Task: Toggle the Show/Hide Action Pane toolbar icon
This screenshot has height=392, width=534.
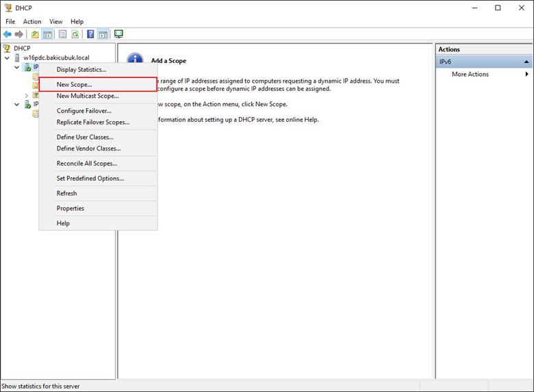Action: tap(103, 34)
